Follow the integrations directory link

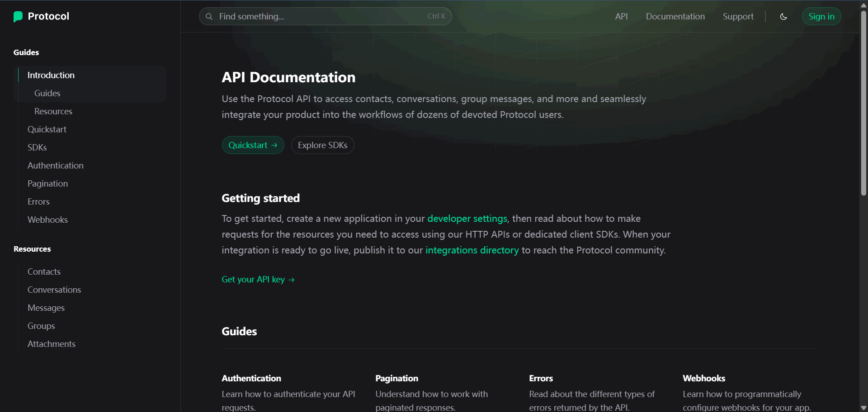tap(472, 250)
